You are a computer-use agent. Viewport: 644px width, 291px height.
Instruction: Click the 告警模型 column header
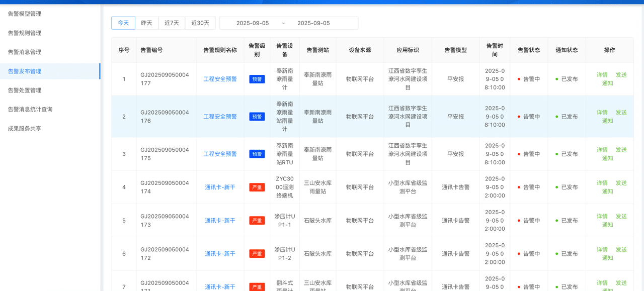(455, 50)
